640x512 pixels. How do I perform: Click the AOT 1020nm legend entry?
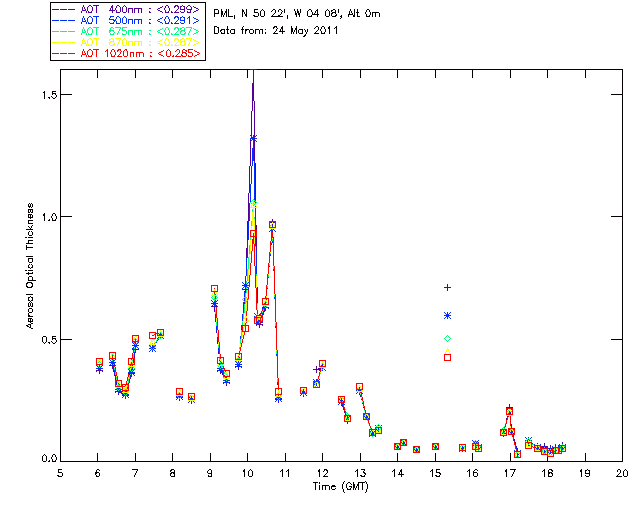click(x=127, y=53)
